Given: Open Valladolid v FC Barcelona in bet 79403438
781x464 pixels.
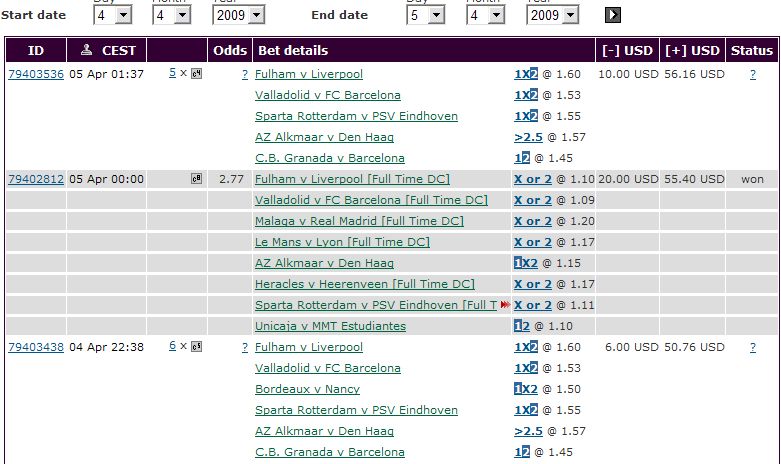Looking at the screenshot, I should (x=328, y=368).
